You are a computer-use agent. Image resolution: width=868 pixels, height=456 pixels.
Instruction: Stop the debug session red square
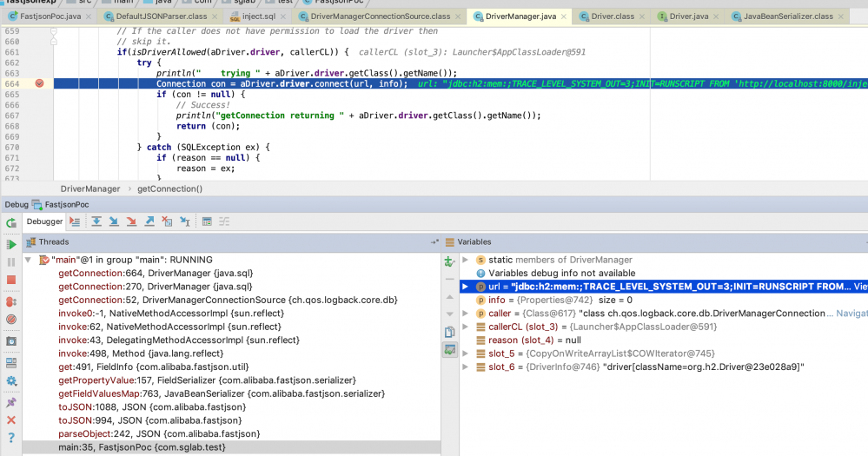point(11,280)
